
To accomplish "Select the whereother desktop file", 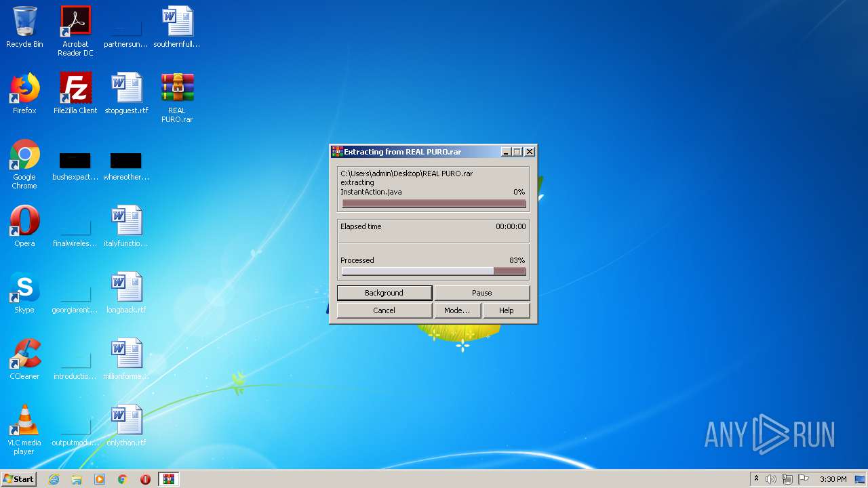I will pyautogui.click(x=126, y=167).
